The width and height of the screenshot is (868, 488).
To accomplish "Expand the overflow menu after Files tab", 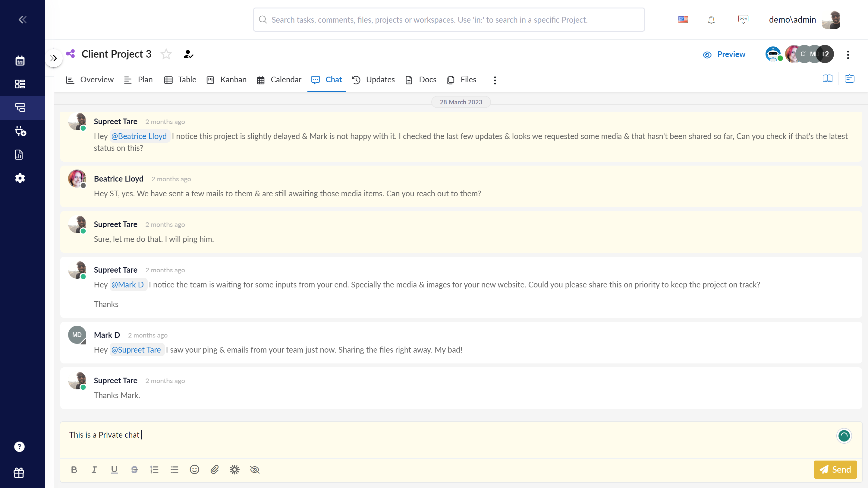I will pos(495,80).
